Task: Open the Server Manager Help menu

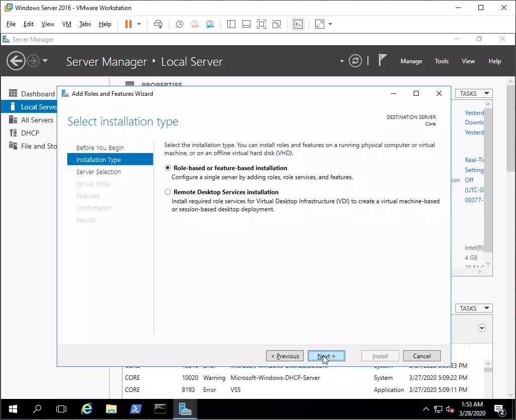Action: tap(495, 61)
